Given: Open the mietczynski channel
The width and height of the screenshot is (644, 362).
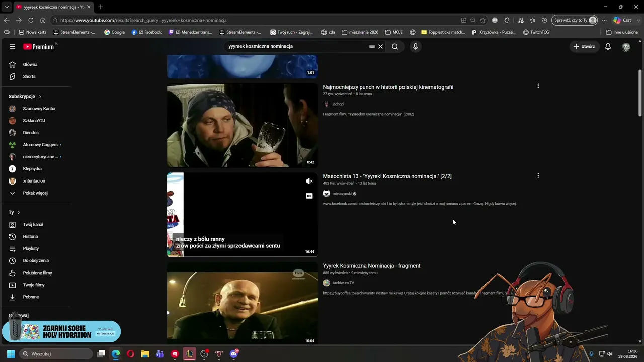Looking at the screenshot, I should pyautogui.click(x=342, y=194).
